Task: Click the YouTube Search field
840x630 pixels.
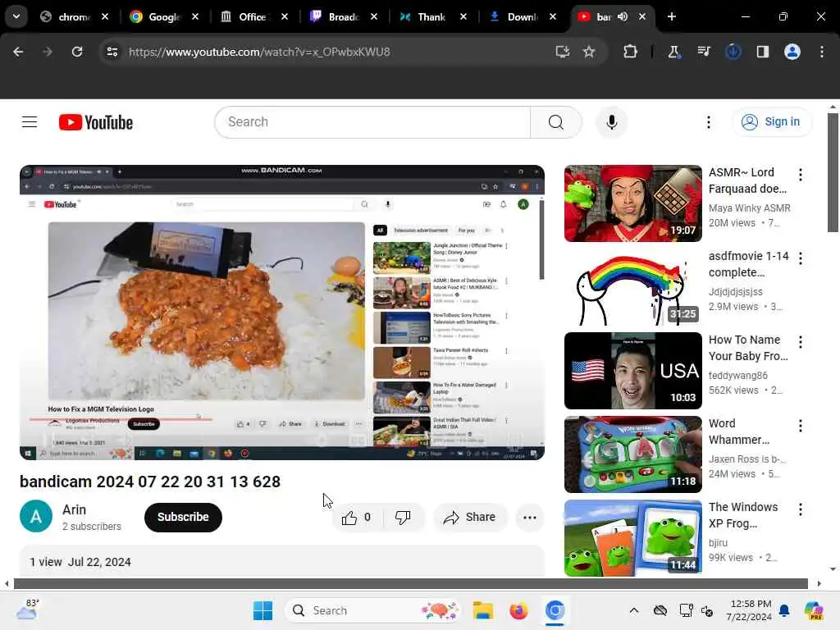Action: (372, 122)
